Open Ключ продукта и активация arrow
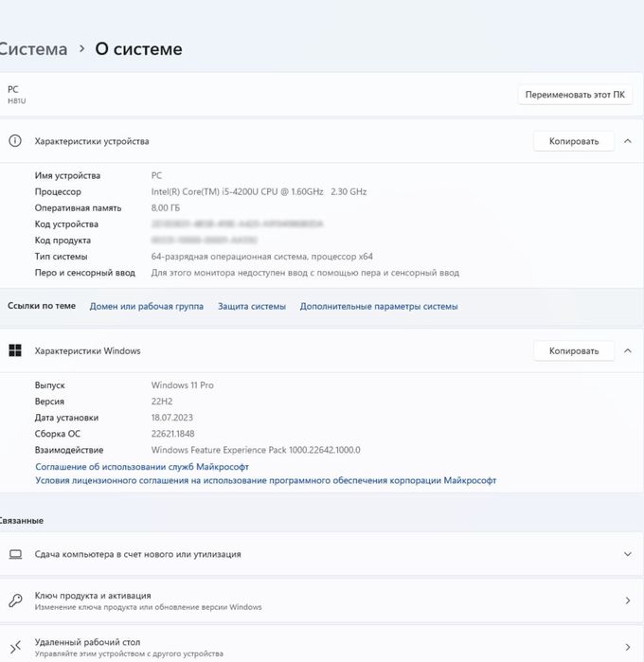 click(x=627, y=600)
